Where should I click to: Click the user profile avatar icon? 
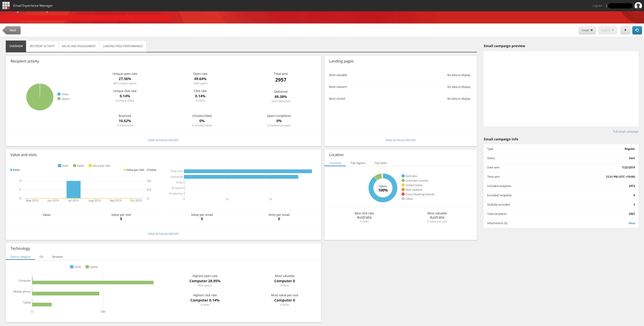[x=638, y=5]
